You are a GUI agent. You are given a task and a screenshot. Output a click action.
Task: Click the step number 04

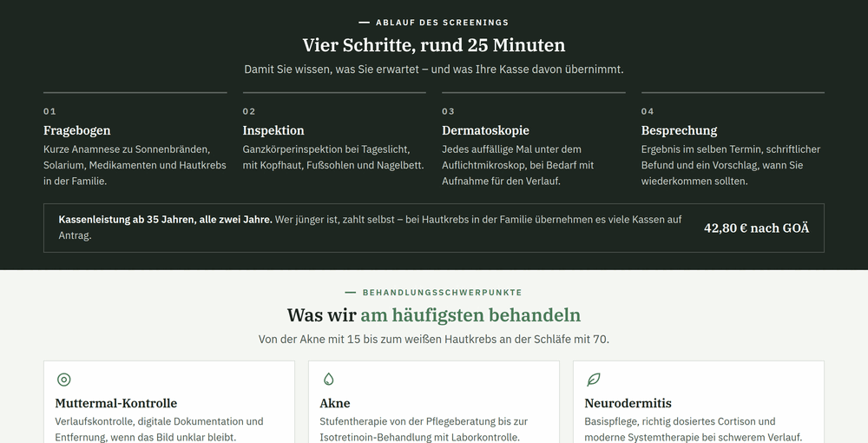click(x=648, y=111)
